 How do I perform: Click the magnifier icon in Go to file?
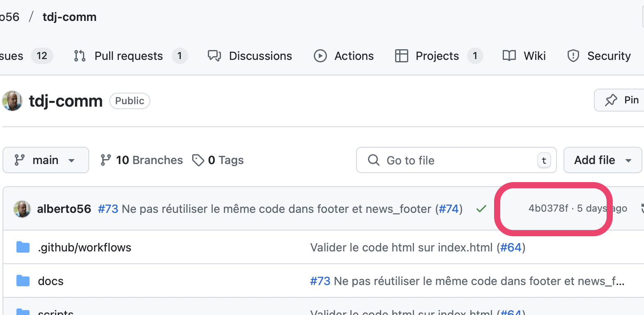coord(373,160)
